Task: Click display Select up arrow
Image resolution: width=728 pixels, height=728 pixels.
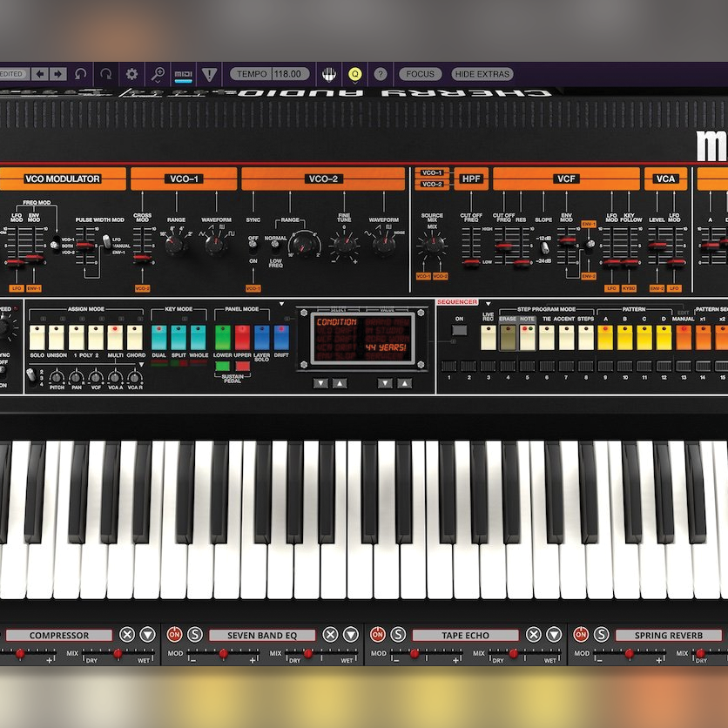Action: click(340, 383)
